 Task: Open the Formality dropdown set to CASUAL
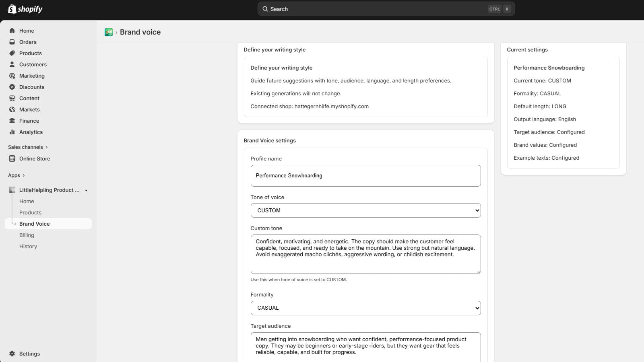365,308
